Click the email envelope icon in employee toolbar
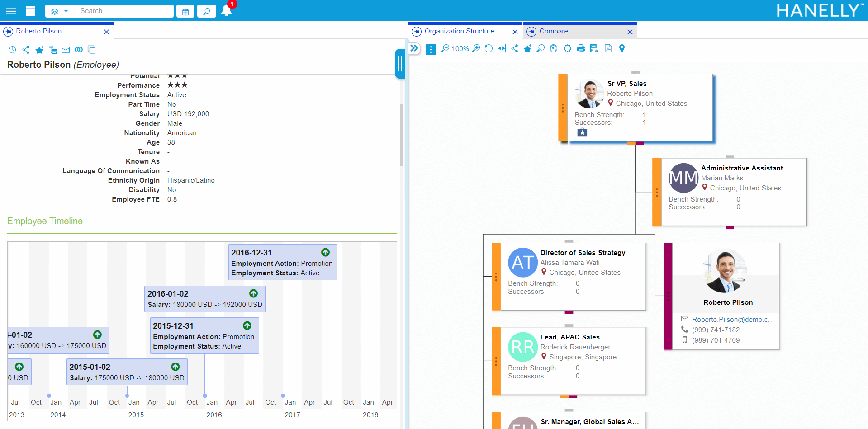Screen dimensions: 868x429 66,50
